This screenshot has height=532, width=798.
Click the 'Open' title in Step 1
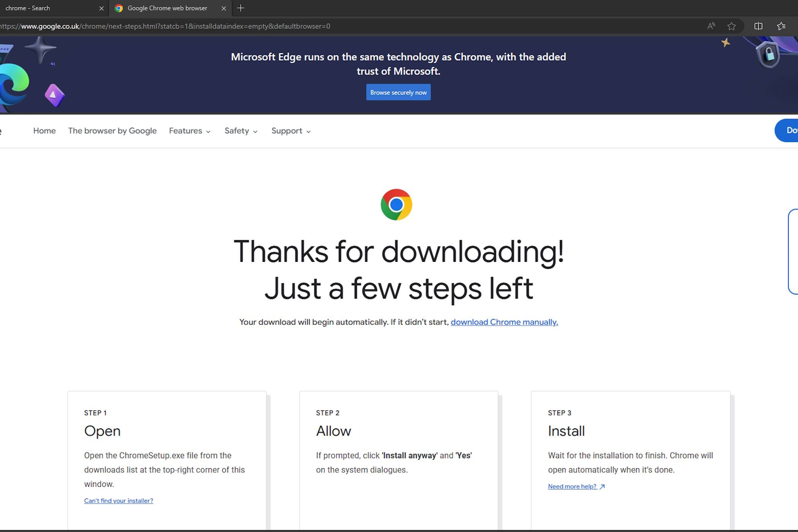[102, 431]
